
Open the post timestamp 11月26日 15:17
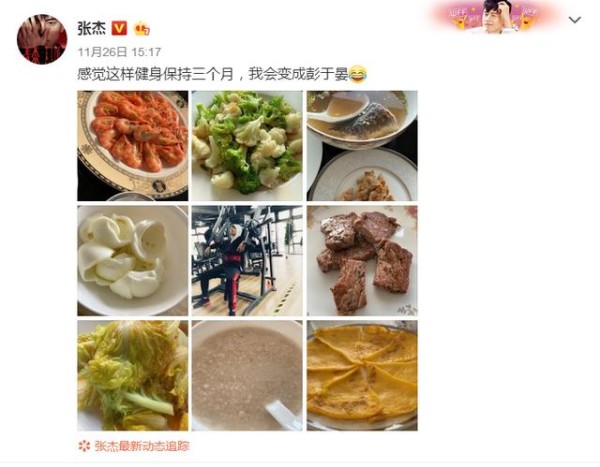(119, 52)
